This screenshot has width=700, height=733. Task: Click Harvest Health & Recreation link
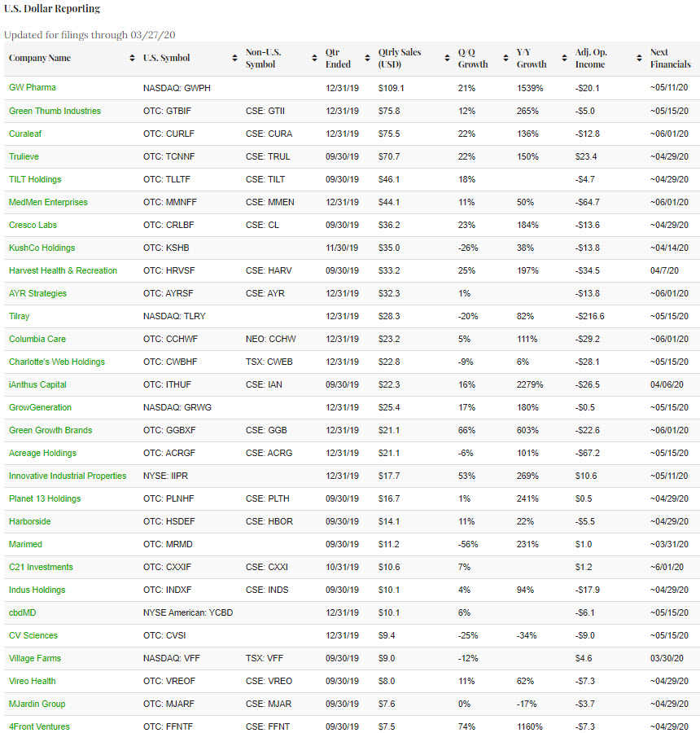pyautogui.click(x=63, y=270)
